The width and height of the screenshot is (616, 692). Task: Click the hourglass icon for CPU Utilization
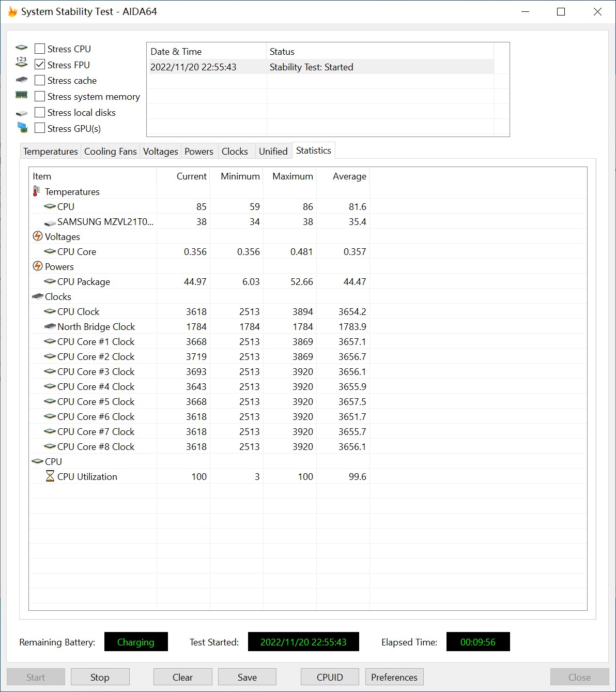pos(50,476)
